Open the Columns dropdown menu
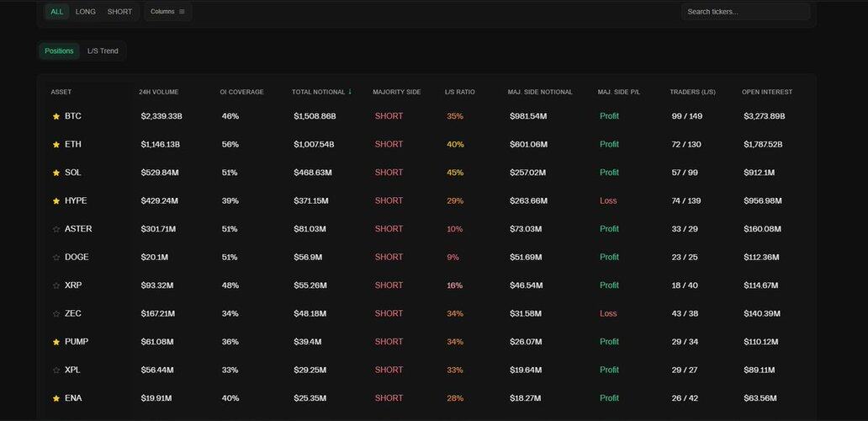868x421 pixels. point(167,12)
